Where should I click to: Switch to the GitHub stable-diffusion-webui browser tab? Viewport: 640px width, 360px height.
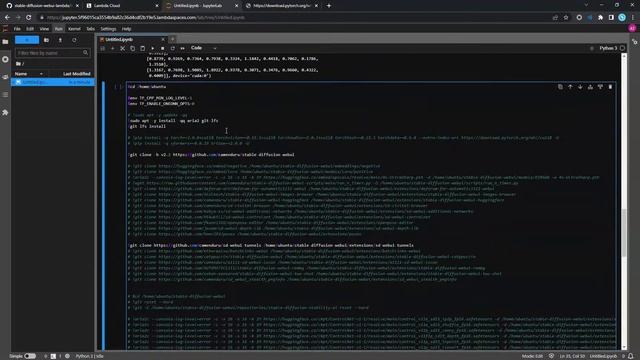tap(41, 6)
